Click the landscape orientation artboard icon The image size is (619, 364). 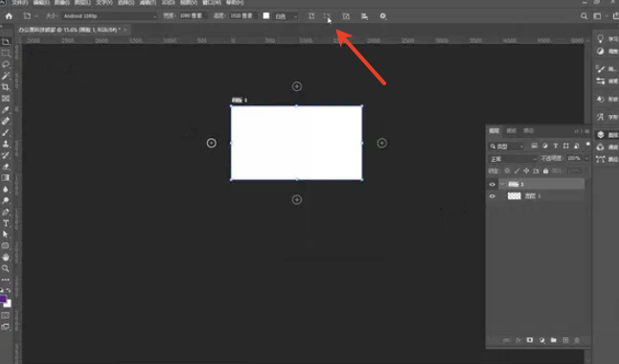tap(327, 16)
